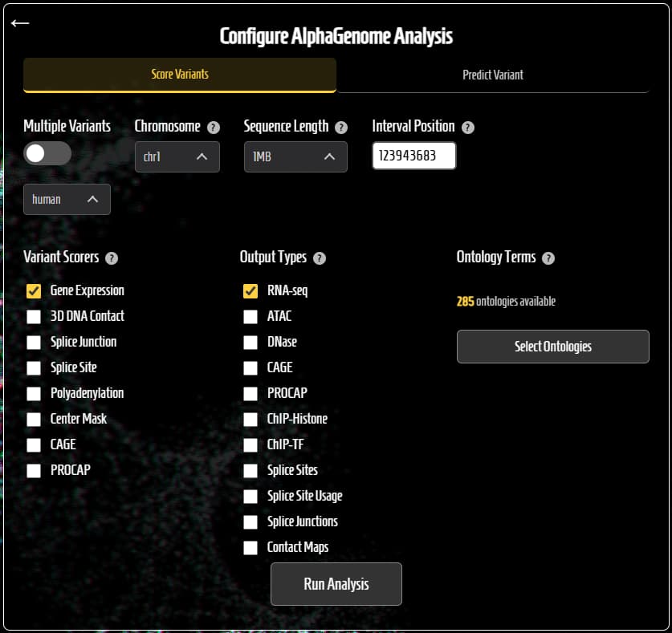
Task: Open the chr1 chromosome dropdown
Action: point(177,156)
